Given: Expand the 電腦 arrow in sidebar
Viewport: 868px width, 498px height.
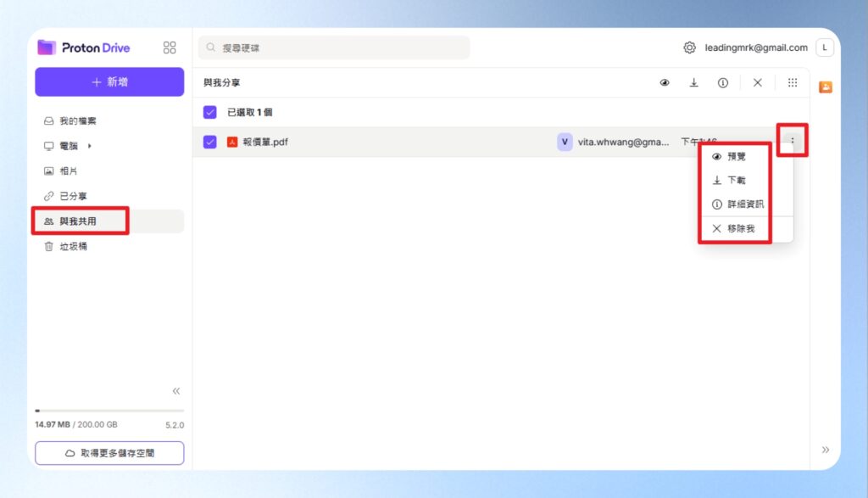Looking at the screenshot, I should (89, 146).
